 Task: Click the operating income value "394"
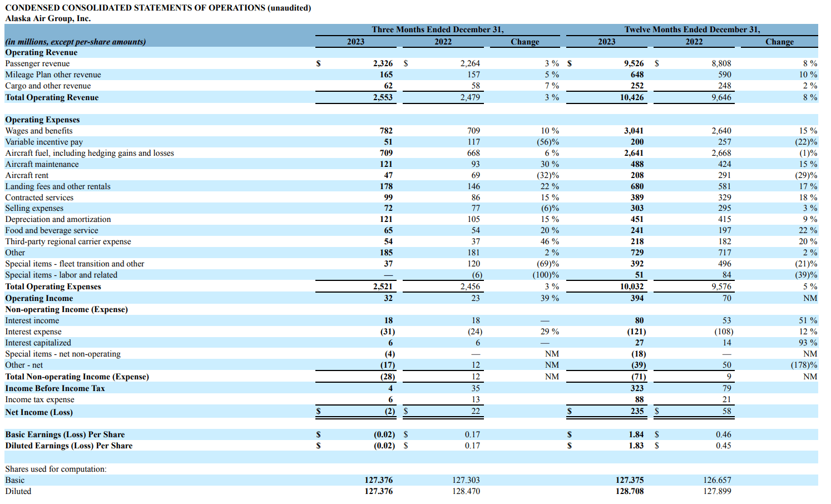(x=637, y=298)
